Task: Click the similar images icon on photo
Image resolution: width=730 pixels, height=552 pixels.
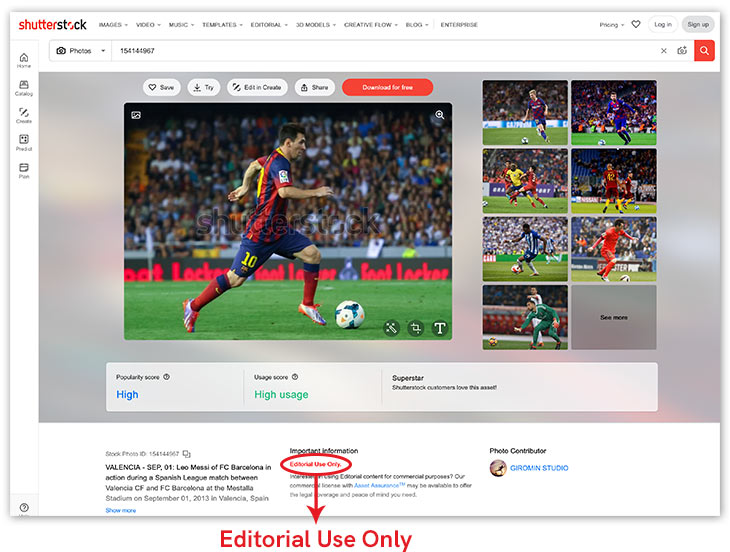Action: (x=136, y=115)
